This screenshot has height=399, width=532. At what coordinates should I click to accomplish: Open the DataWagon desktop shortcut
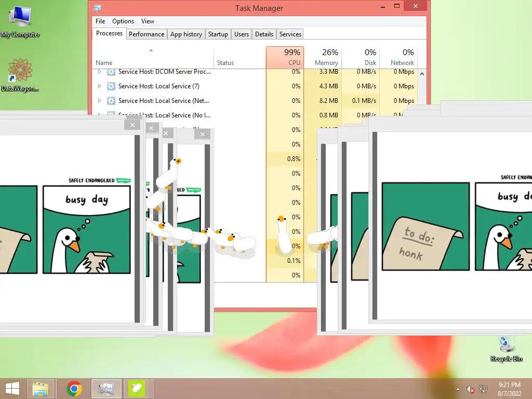(x=20, y=75)
